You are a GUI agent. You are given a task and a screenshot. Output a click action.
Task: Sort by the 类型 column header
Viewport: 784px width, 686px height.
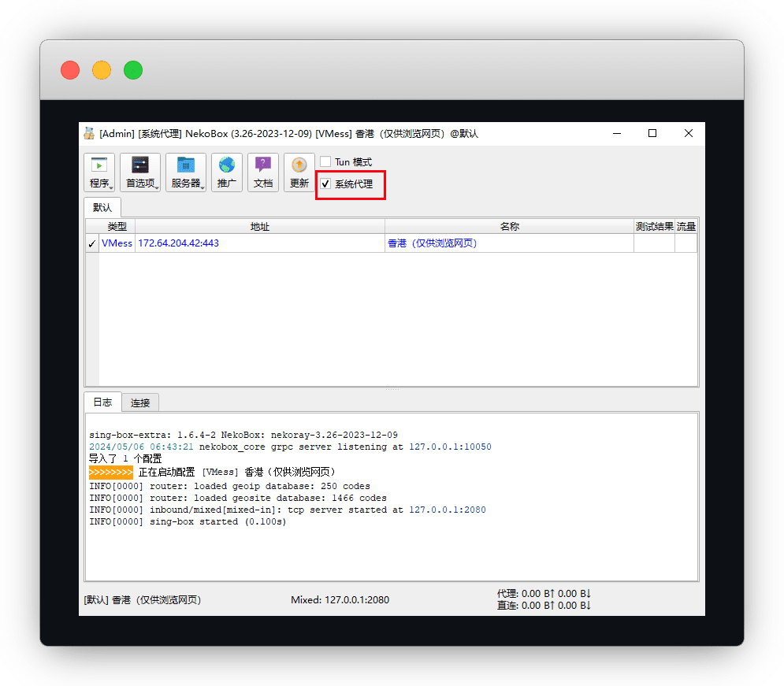pos(117,227)
